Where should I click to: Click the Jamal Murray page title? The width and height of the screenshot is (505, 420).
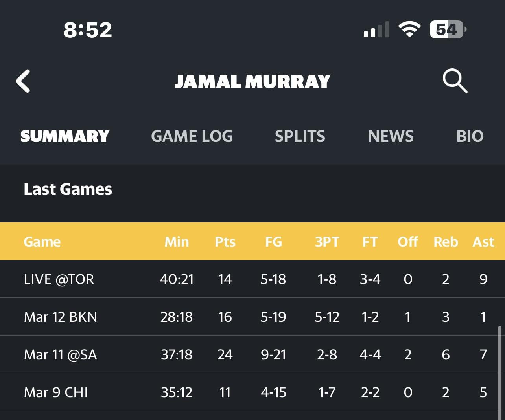(252, 82)
